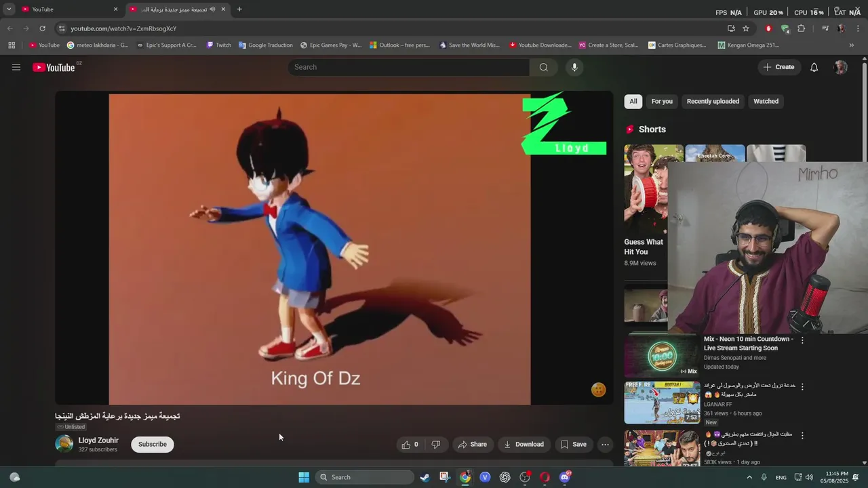Close the first YouTube tab
Viewport: 868px width, 488px height.
coord(115,9)
